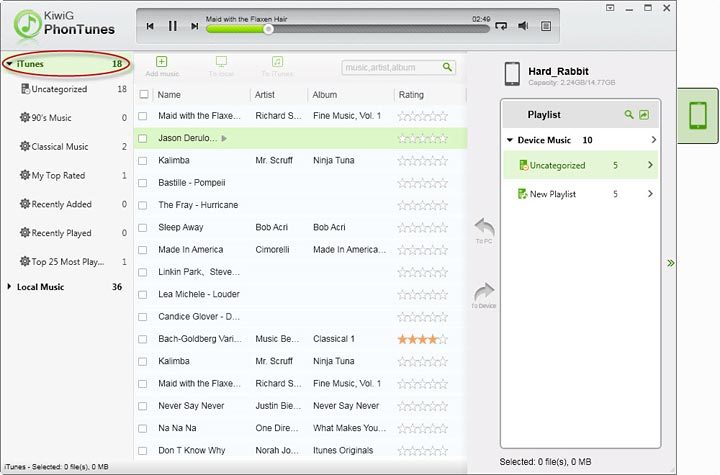Collapse the iTunes tree section

pyautogui.click(x=10, y=64)
